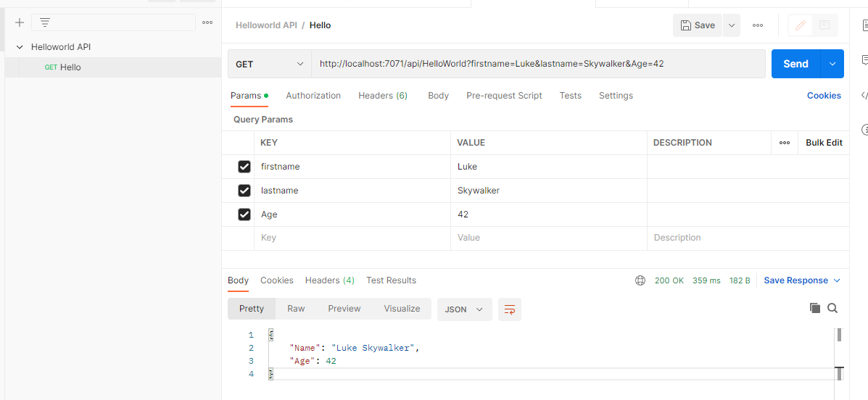Click the globe network icon near status
Image resolution: width=868 pixels, height=400 pixels.
coord(640,280)
